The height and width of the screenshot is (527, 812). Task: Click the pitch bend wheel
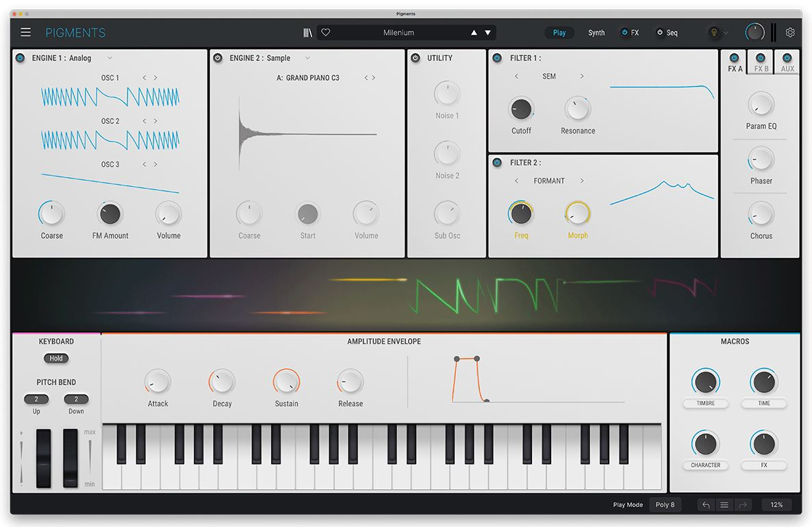44,458
